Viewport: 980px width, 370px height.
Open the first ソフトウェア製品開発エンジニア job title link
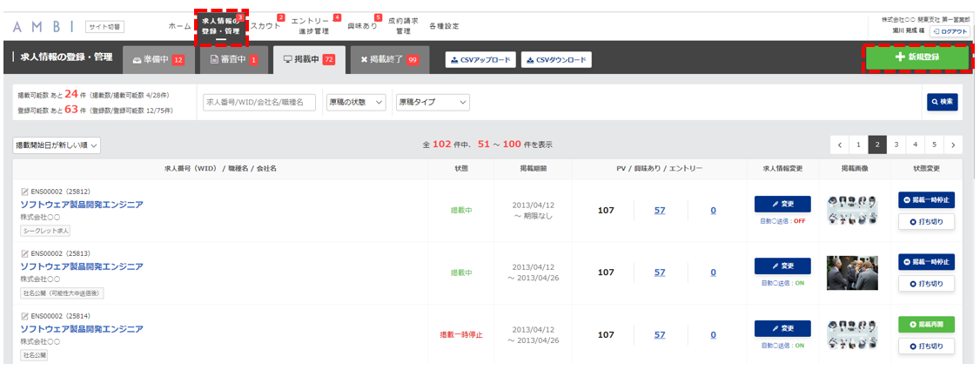(82, 204)
